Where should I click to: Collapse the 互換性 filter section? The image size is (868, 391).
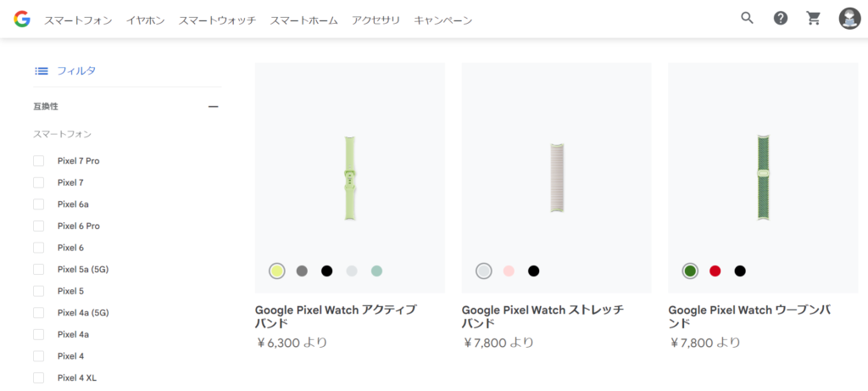[x=213, y=107]
